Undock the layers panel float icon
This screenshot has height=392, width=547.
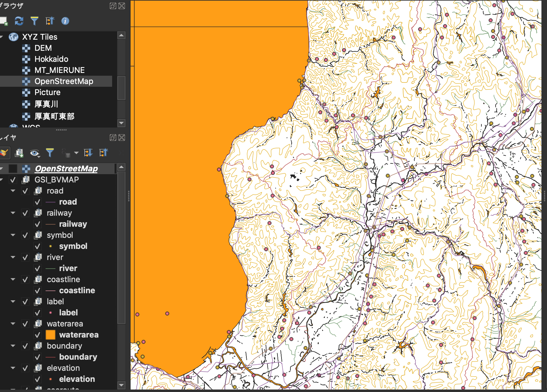[x=113, y=138]
